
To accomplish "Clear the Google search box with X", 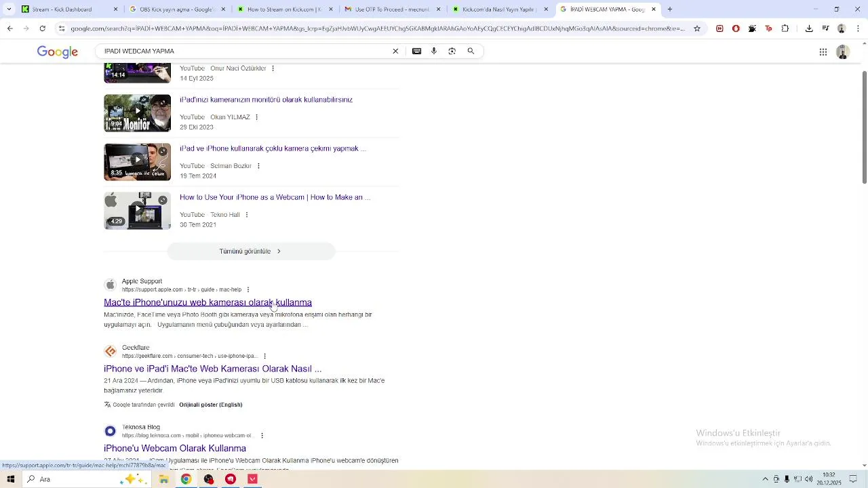I will tap(395, 51).
